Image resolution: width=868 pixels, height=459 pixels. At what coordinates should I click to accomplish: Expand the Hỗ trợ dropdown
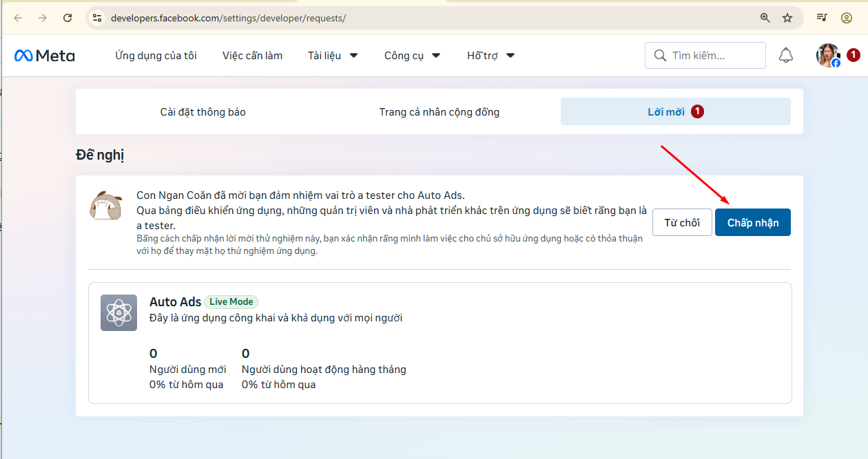click(490, 56)
